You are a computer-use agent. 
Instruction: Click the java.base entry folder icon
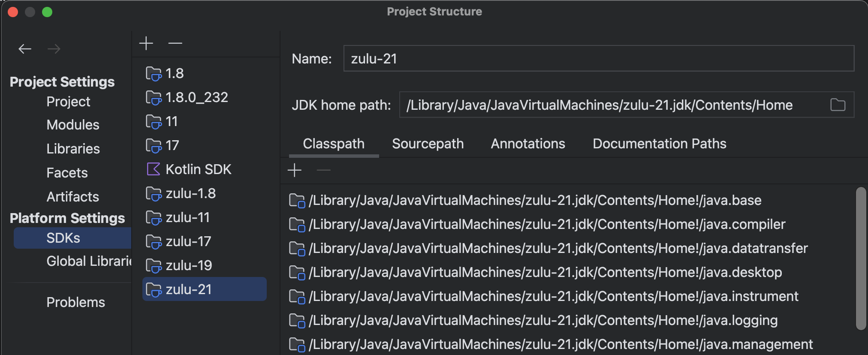tap(297, 201)
